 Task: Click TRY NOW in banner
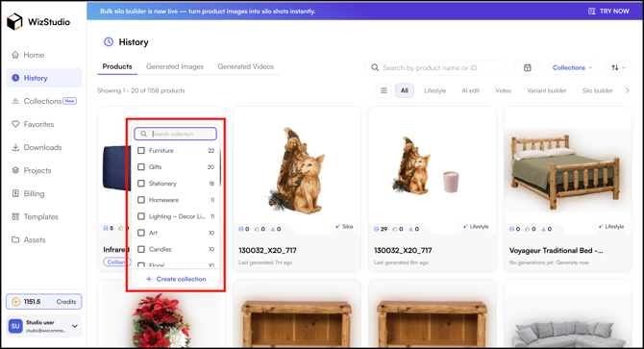point(608,12)
